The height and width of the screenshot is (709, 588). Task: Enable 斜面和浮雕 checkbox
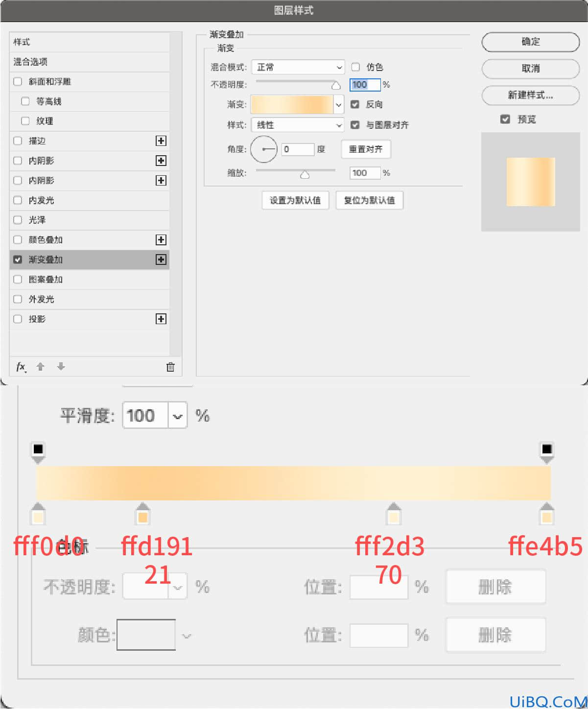[x=18, y=82]
